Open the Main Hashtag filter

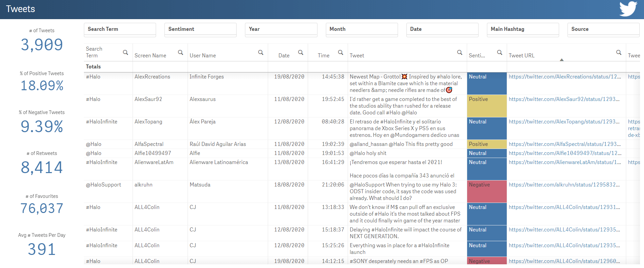523,30
